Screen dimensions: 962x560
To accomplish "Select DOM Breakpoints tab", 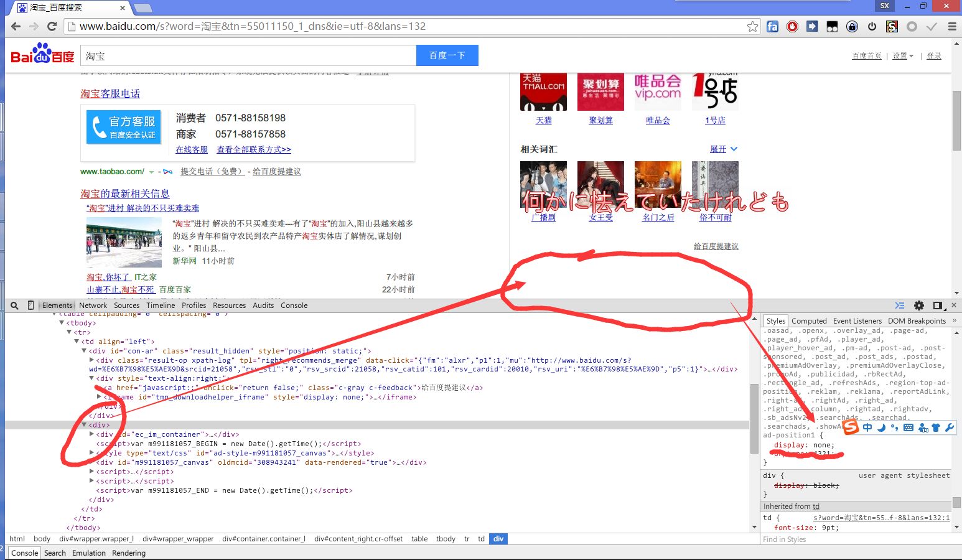I will [917, 321].
